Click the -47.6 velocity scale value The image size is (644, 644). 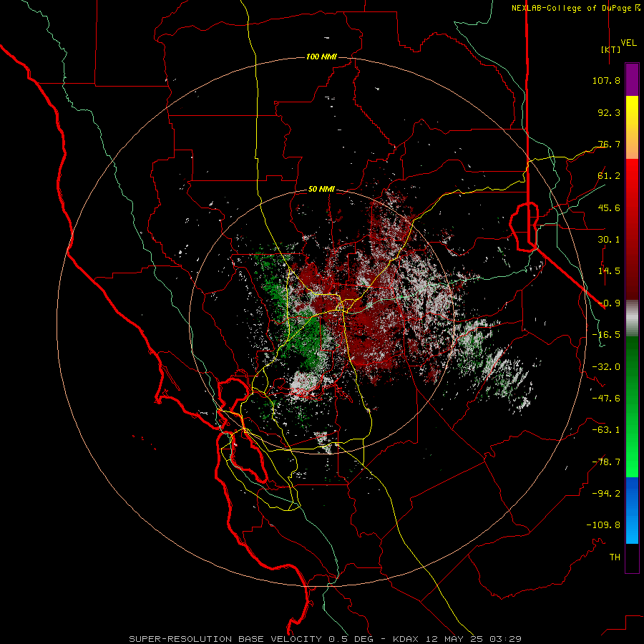[x=606, y=399]
